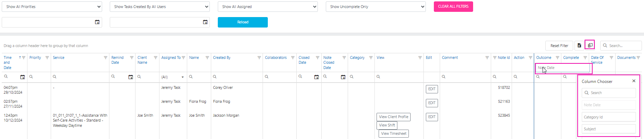
Task: Open the Assigned To column filter funnel
Action: [x=183, y=58]
